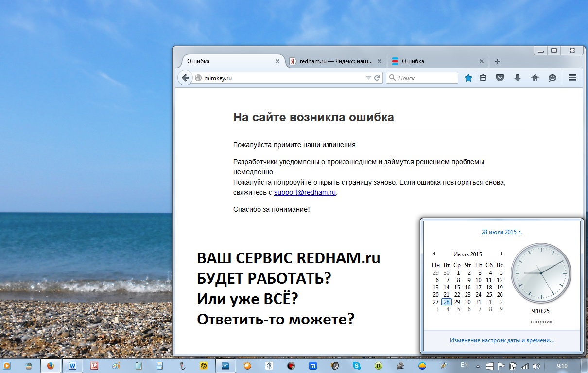The image size is (588, 373).
Task: Open the Firefox hamburger menu
Action: (x=572, y=78)
